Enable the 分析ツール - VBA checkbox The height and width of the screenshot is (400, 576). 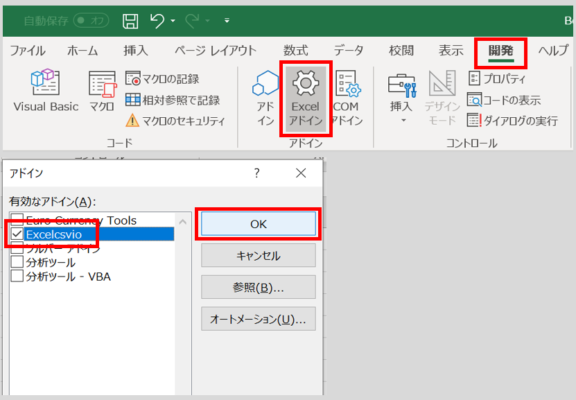[x=17, y=276]
